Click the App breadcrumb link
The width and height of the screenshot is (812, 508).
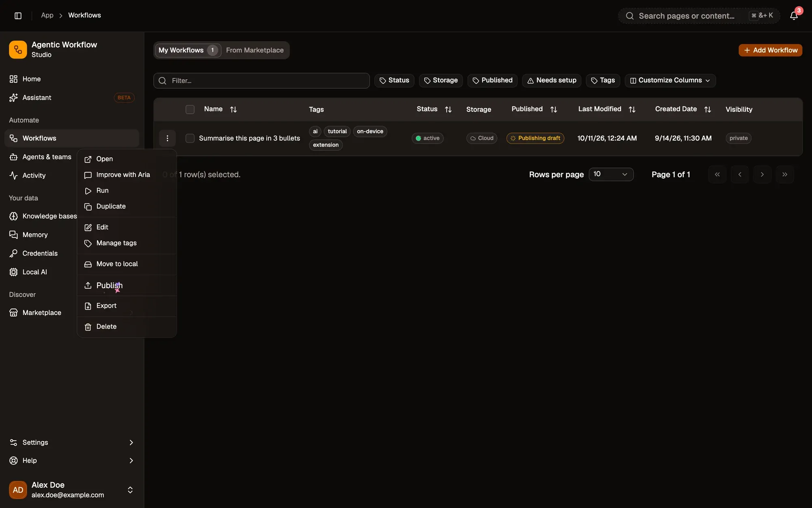point(47,15)
